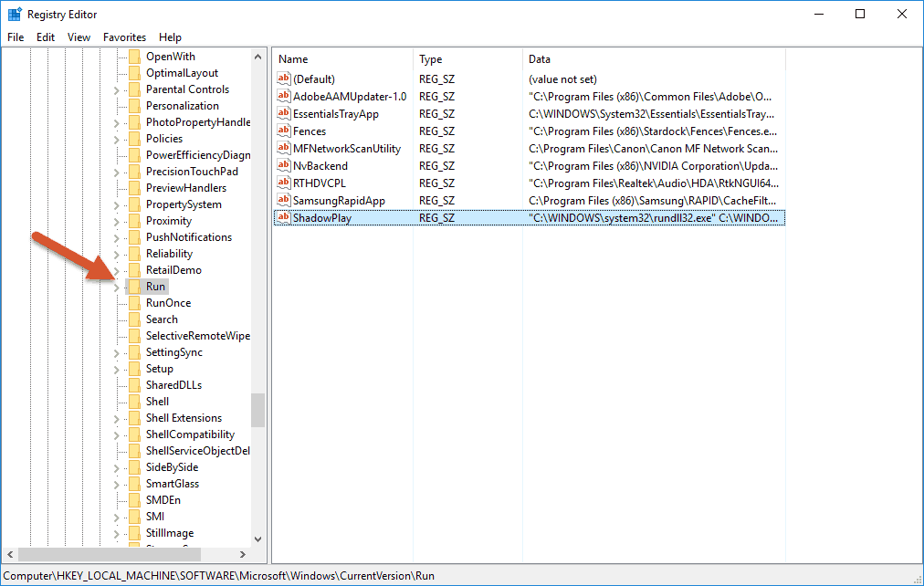
Task: Sort values by the Type column header
Action: 467,59
